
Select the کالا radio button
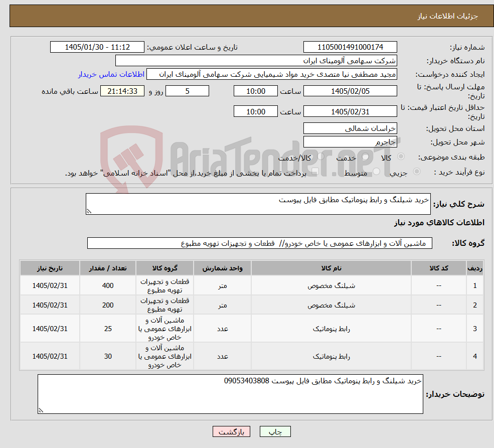[x=401, y=157]
